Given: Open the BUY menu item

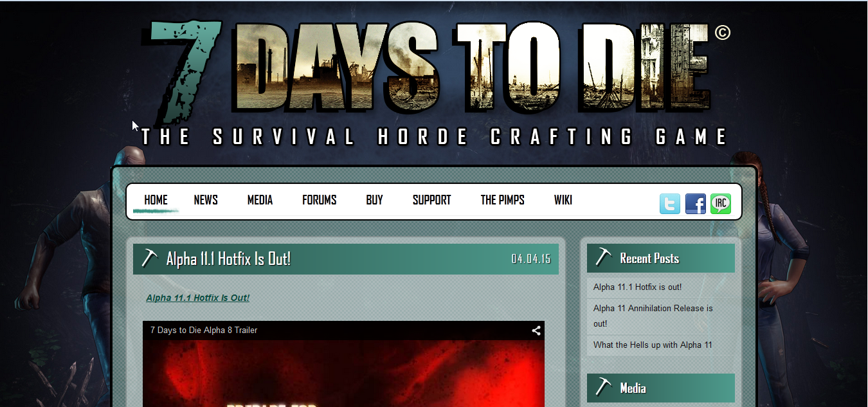Looking at the screenshot, I should pos(374,200).
